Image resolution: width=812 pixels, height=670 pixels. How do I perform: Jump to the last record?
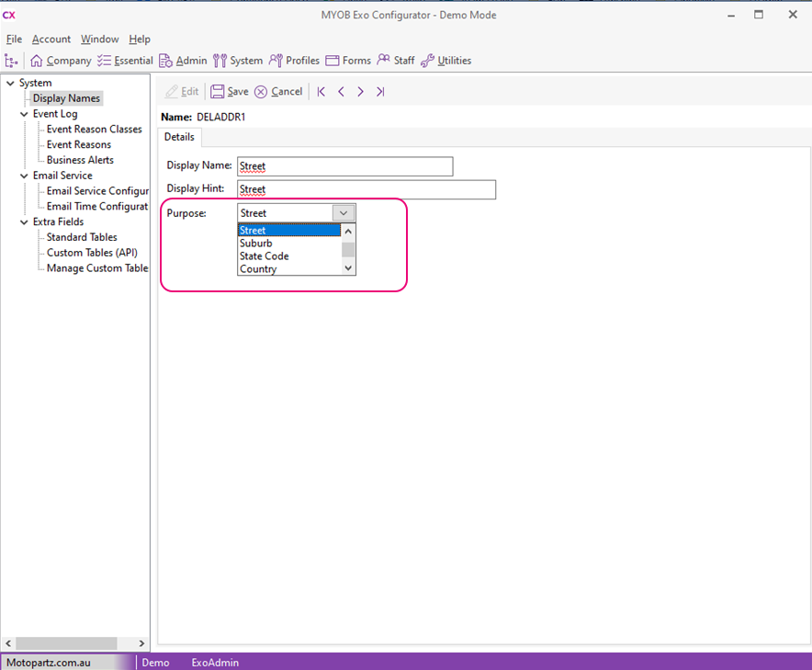pos(380,92)
